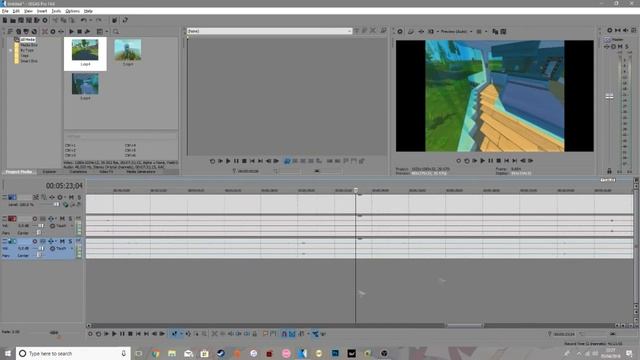Click Remove selected media icon in Project Media

point(45,31)
